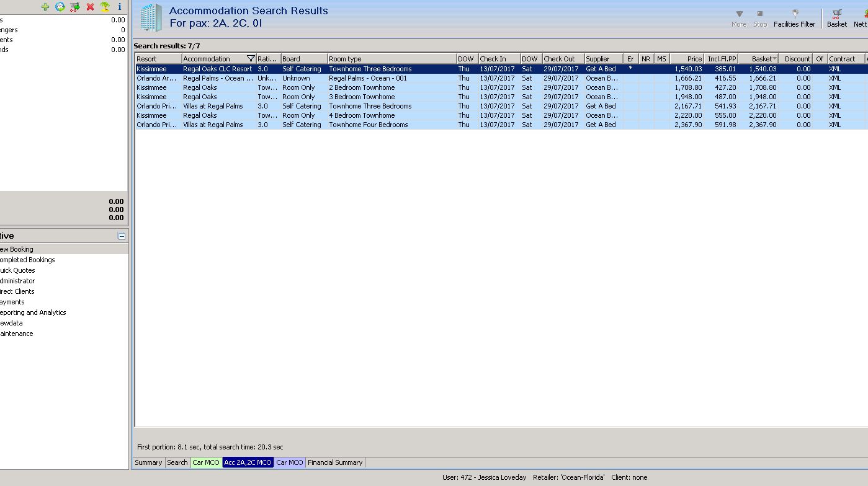Select the Regal Palms - Ocean accommodation cell
This screenshot has width=868, height=486.
click(x=218, y=78)
